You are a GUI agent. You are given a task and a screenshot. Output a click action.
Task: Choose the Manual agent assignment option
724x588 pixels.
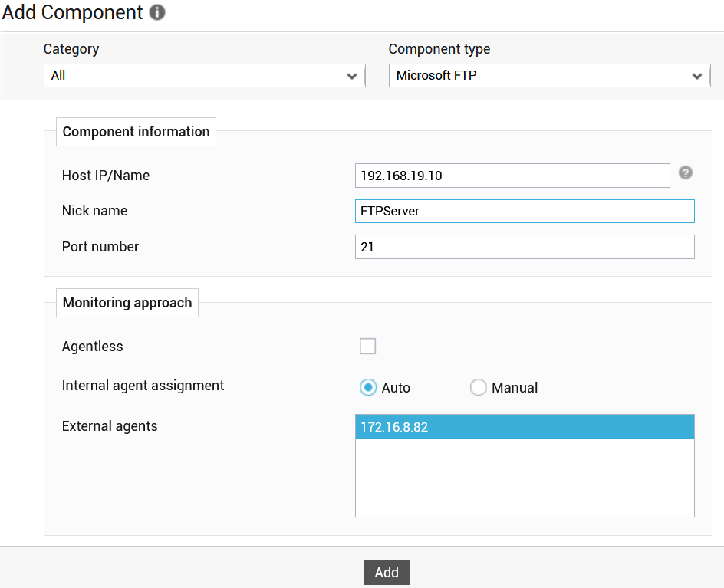[x=478, y=387]
